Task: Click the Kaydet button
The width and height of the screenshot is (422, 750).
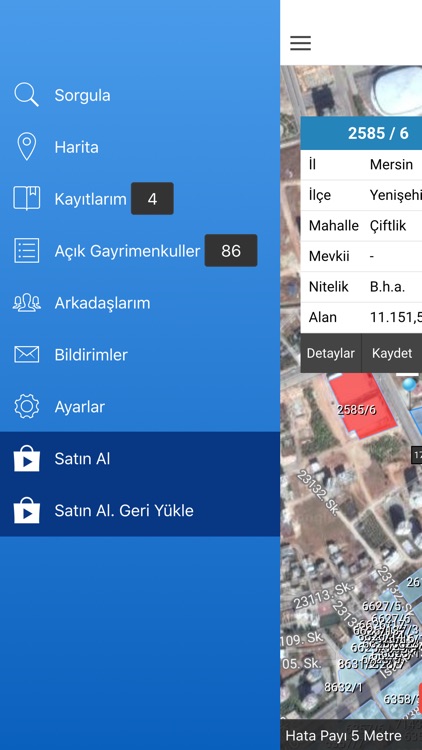Action: pos(392,353)
